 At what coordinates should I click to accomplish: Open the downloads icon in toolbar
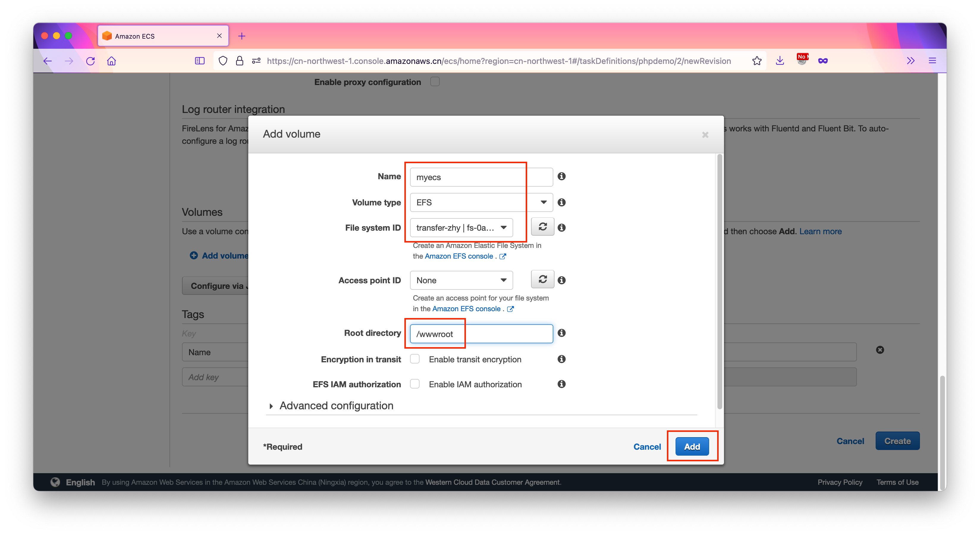coord(780,61)
